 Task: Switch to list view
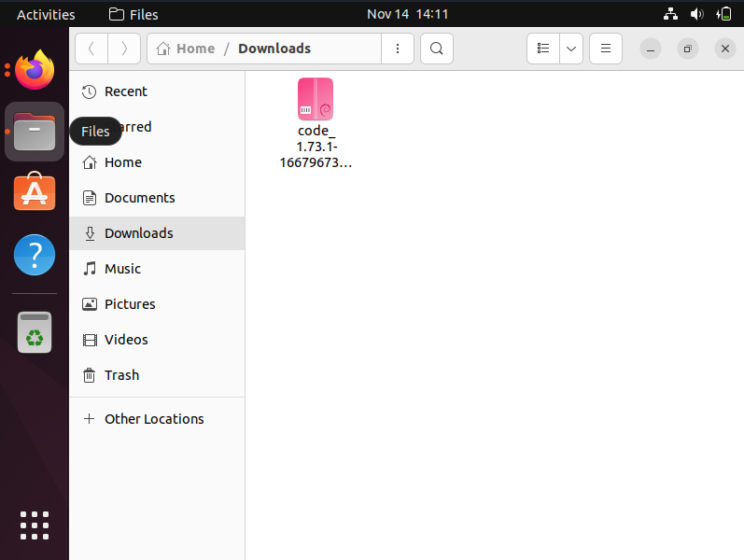(542, 49)
